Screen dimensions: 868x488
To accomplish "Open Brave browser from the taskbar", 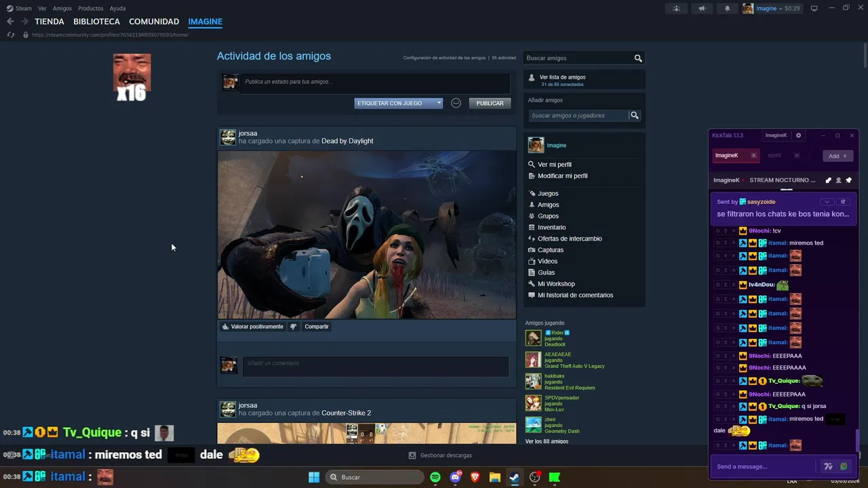I will click(x=475, y=477).
